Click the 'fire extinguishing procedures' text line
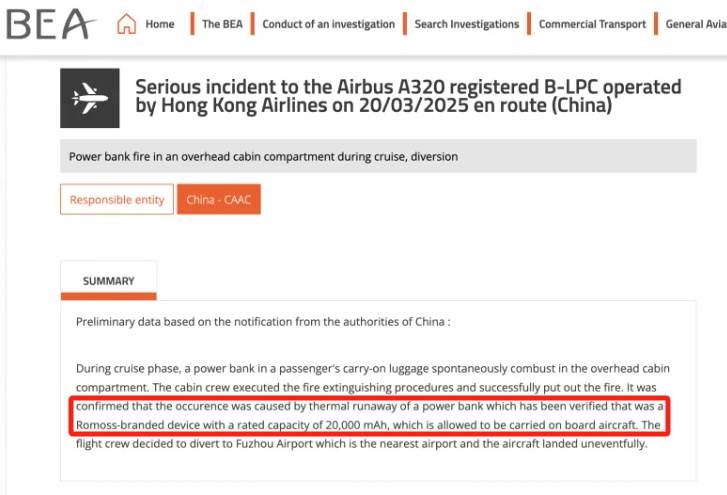 [x=366, y=387]
